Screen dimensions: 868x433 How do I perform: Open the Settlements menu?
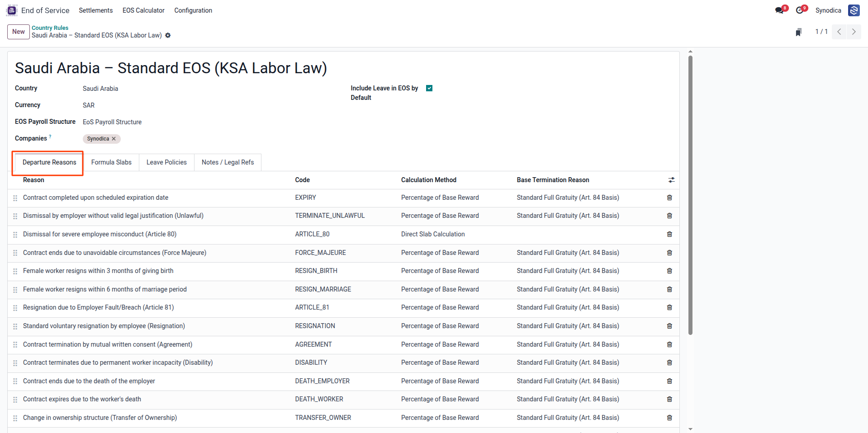pyautogui.click(x=96, y=10)
